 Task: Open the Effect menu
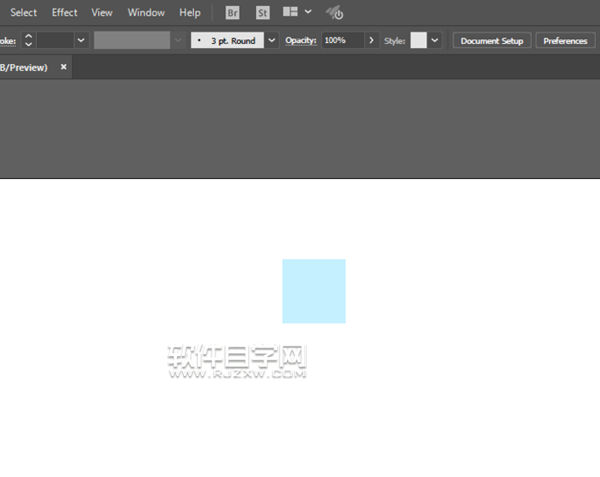tap(64, 13)
